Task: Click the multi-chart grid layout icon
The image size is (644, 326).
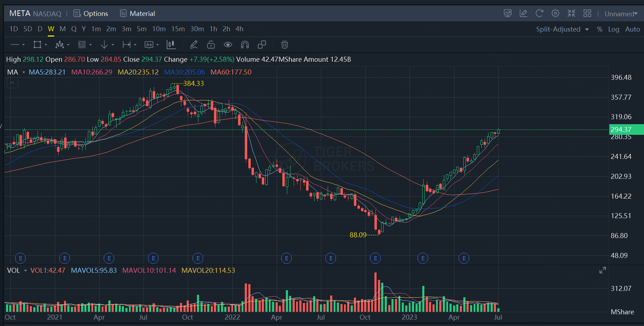Action: (587, 13)
